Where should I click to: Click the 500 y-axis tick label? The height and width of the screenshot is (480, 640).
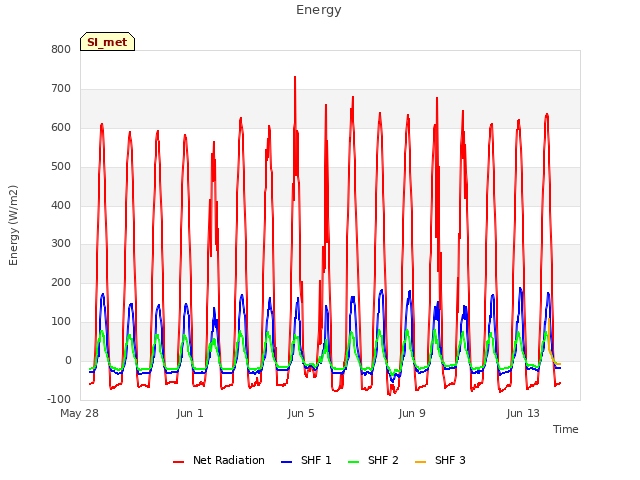(x=61, y=167)
